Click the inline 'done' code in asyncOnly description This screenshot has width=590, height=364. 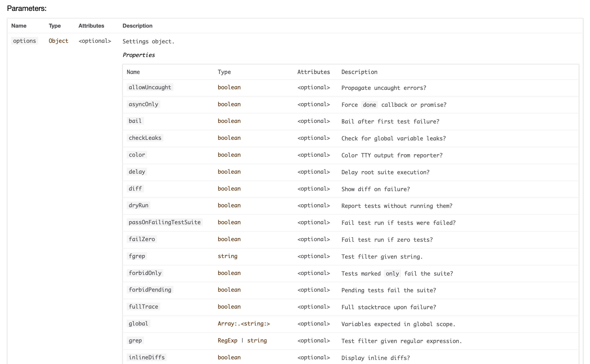[x=369, y=105]
